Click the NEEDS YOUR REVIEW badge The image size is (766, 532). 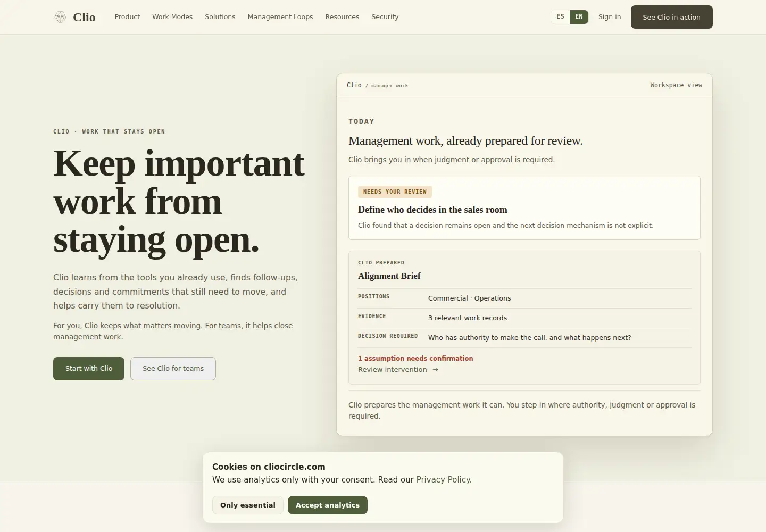click(x=395, y=192)
